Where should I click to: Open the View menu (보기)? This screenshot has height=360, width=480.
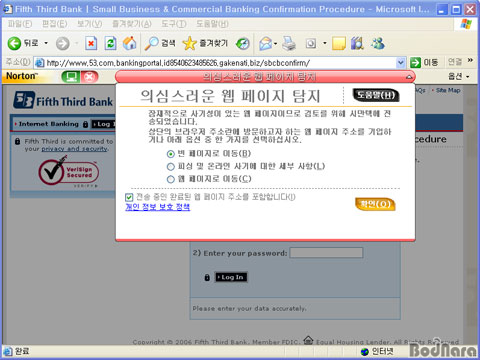tap(89, 24)
